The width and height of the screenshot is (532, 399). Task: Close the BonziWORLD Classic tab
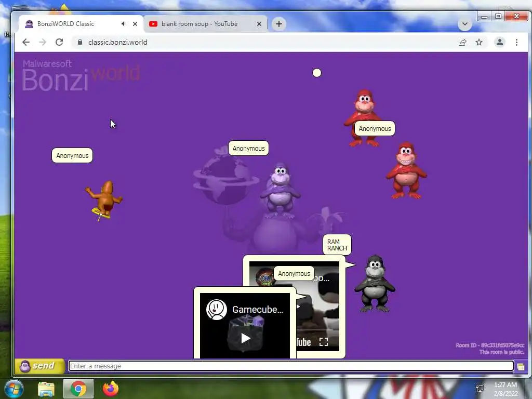pos(135,24)
